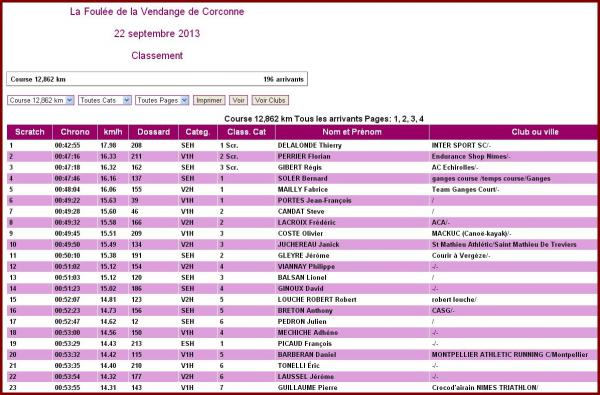600x395 pixels.
Task: Click the name BRETON Anthony
Action: (x=305, y=311)
